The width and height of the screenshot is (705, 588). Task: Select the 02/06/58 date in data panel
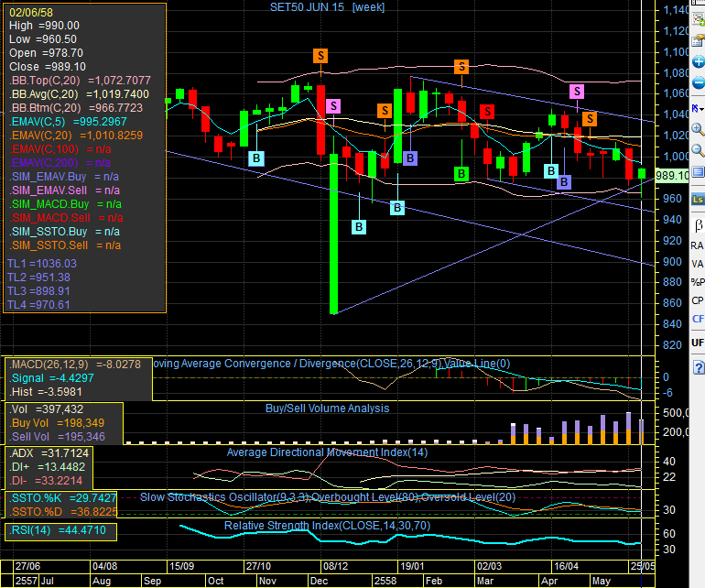click(x=31, y=12)
